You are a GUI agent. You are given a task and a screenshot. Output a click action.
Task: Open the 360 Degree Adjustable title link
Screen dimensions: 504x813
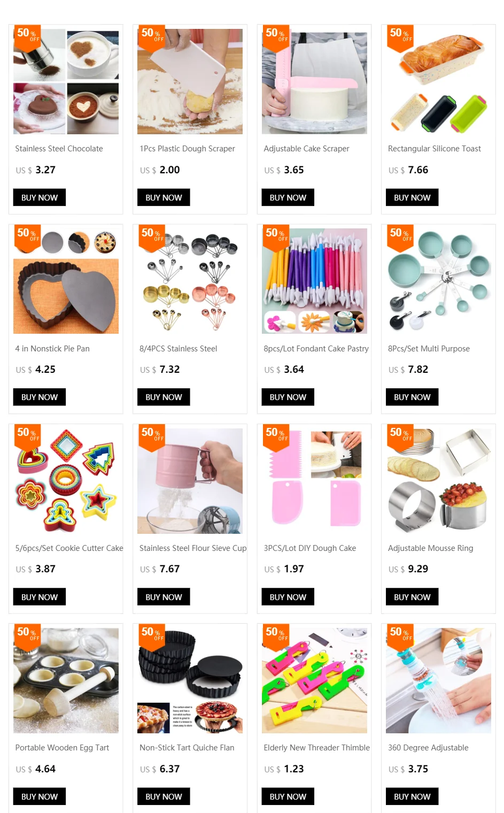tap(428, 748)
